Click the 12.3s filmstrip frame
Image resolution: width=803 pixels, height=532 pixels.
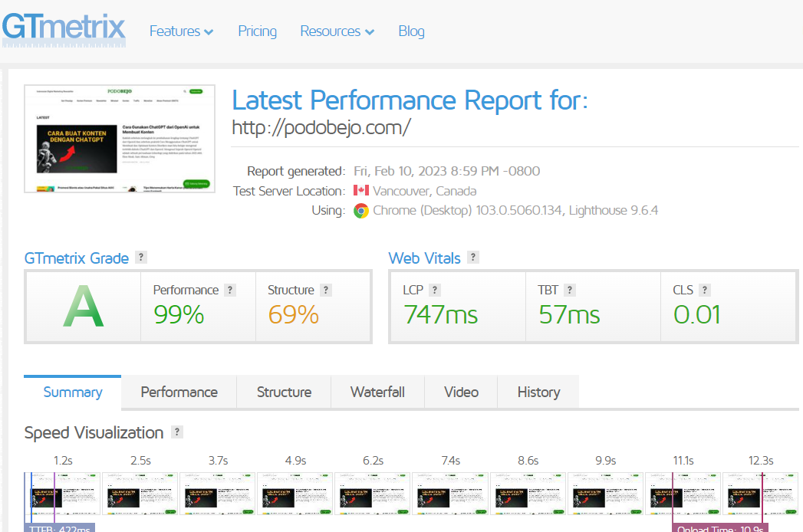[x=761, y=494]
